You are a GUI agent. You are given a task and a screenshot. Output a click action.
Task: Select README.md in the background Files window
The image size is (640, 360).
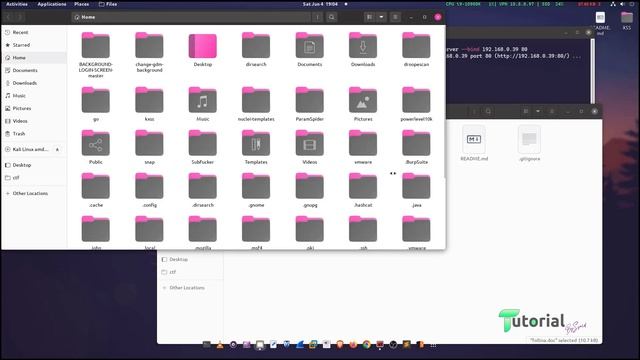click(x=474, y=144)
